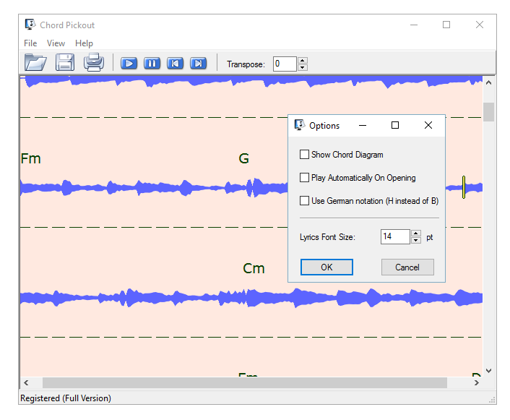Dismiss dialog with Cancel button
The width and height of the screenshot is (510, 420).
[x=407, y=267]
